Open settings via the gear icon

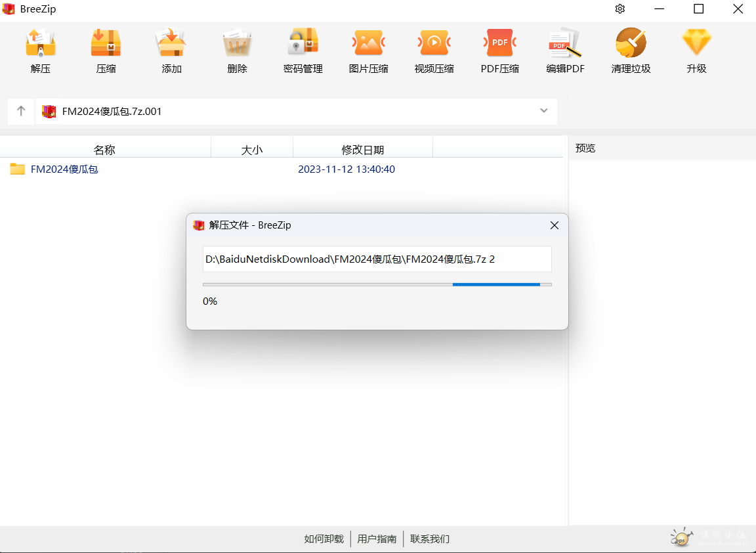(620, 9)
